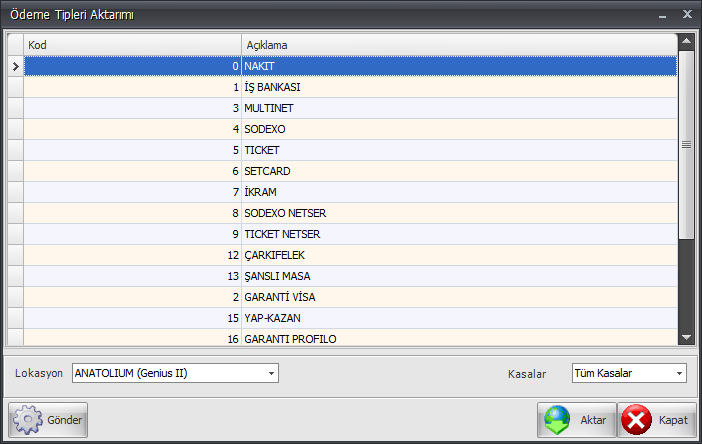Open the Lokasyon dropdown arrow
This screenshot has width=702, height=444.
[271, 373]
